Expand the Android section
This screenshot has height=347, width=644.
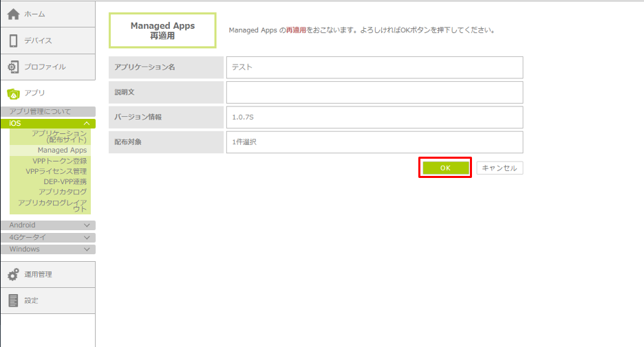(x=86, y=225)
